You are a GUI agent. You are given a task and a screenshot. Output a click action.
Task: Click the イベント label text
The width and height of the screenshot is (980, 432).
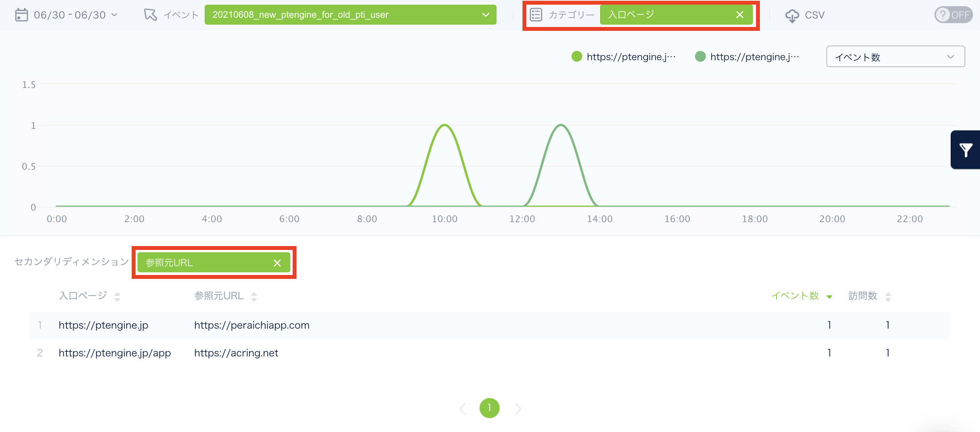point(181,15)
